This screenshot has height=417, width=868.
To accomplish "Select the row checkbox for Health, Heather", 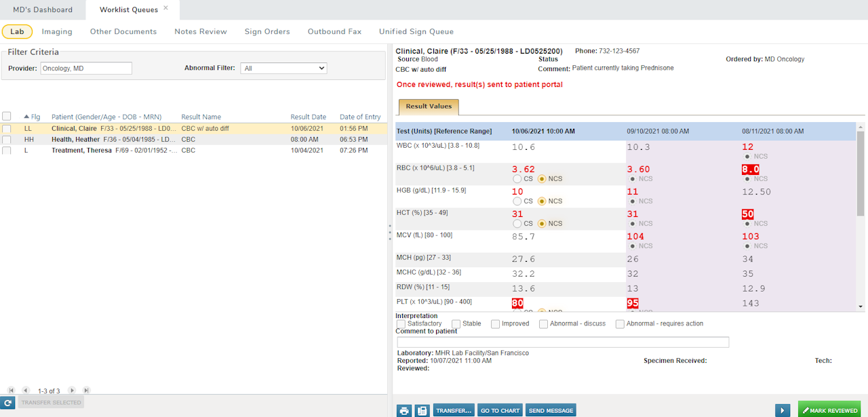I will pos(6,139).
